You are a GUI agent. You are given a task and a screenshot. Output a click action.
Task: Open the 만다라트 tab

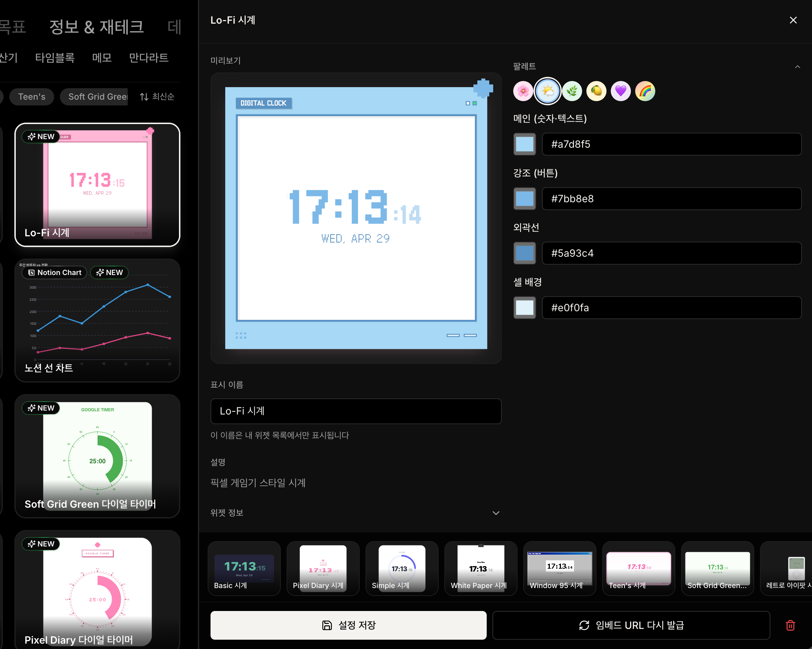tap(148, 58)
